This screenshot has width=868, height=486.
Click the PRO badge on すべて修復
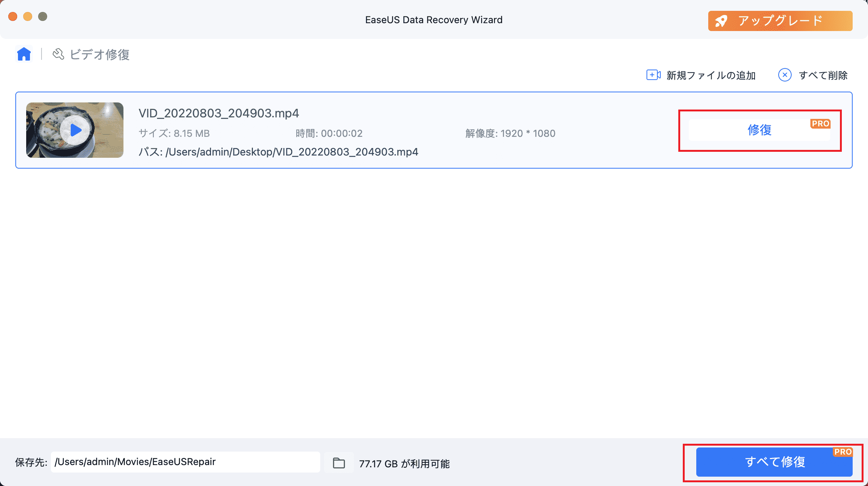(844, 452)
